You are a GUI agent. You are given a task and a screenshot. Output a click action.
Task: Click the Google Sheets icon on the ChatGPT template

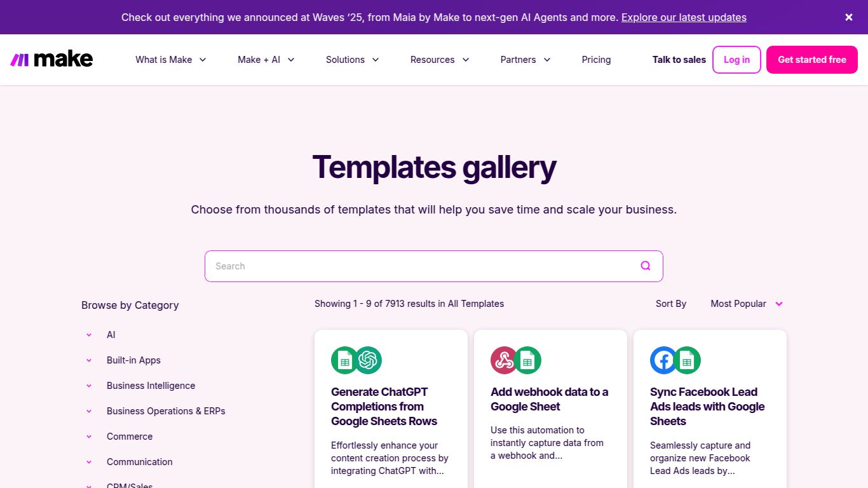coord(344,360)
